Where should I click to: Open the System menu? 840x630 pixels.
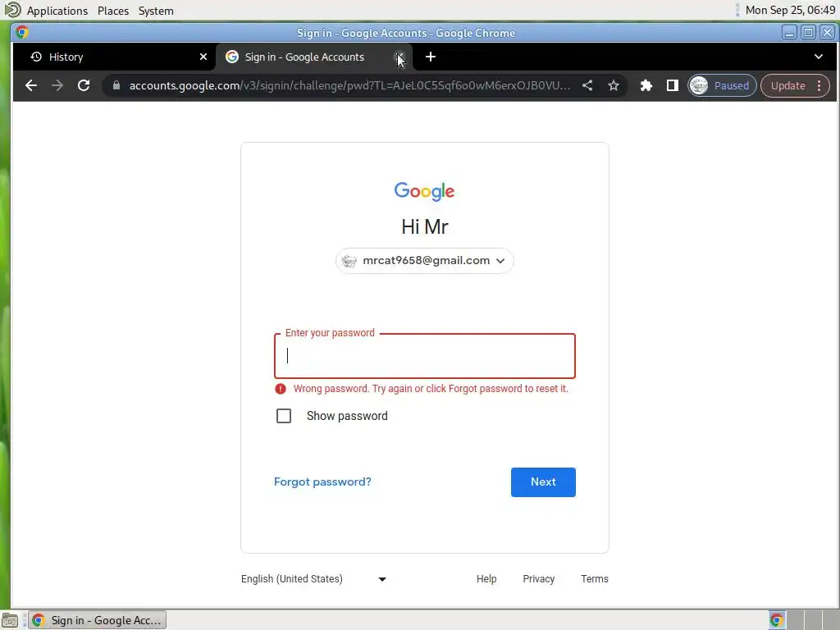156,11
